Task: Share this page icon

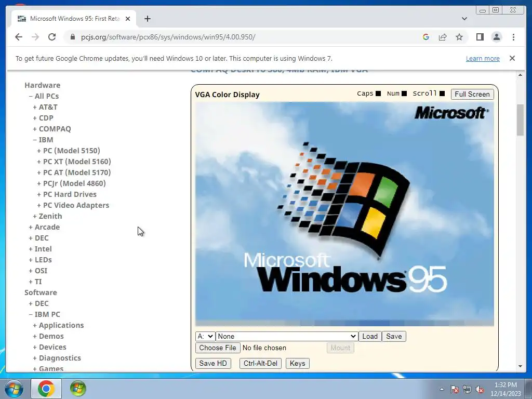Action: tap(443, 37)
